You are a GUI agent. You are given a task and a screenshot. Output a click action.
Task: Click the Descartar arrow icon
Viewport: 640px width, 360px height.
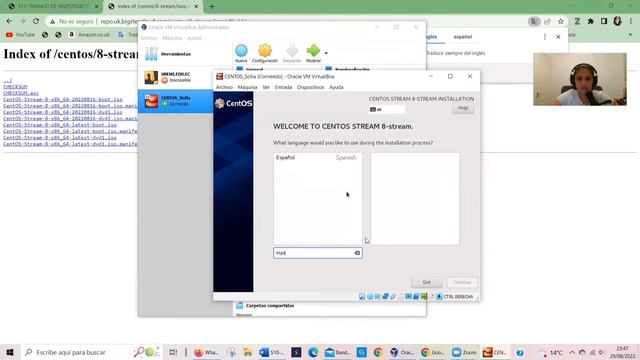tap(292, 53)
